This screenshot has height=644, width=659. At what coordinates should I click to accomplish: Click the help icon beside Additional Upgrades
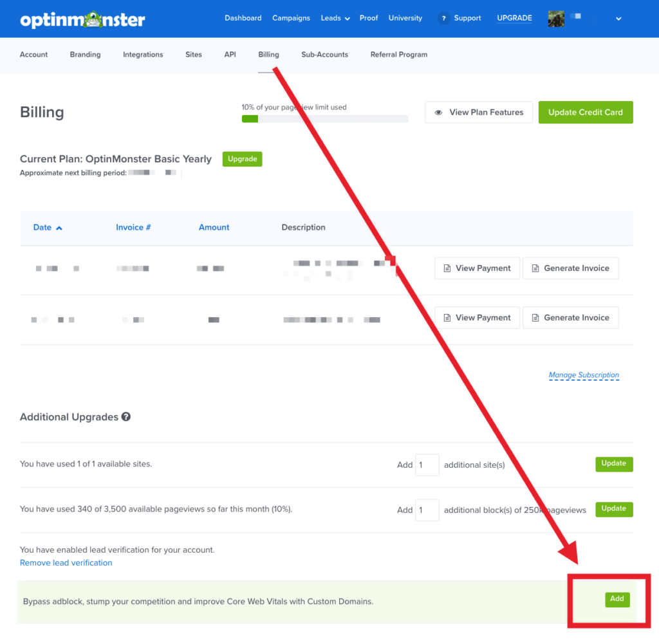tap(126, 417)
